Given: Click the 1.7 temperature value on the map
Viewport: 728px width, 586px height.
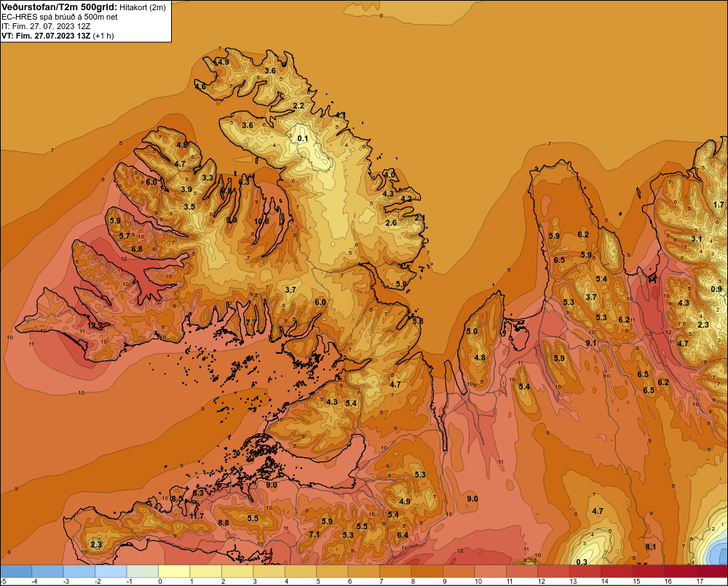Looking at the screenshot, I should (719, 205).
